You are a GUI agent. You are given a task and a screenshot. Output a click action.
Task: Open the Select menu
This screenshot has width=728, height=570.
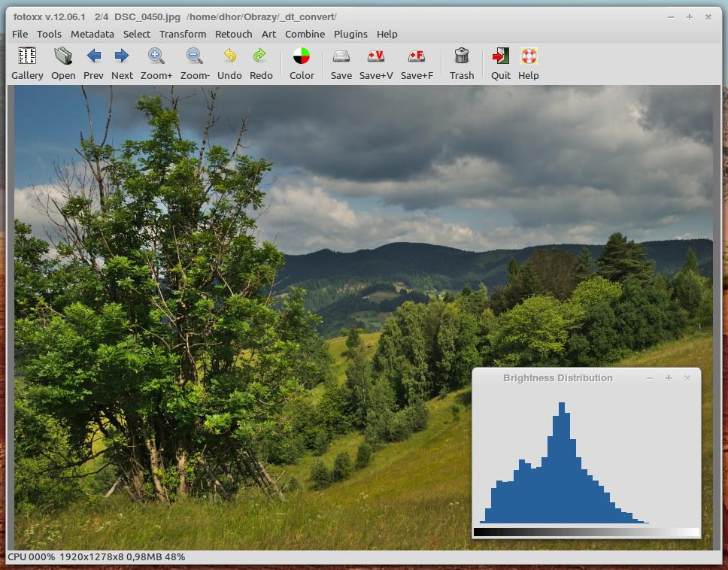pos(137,34)
